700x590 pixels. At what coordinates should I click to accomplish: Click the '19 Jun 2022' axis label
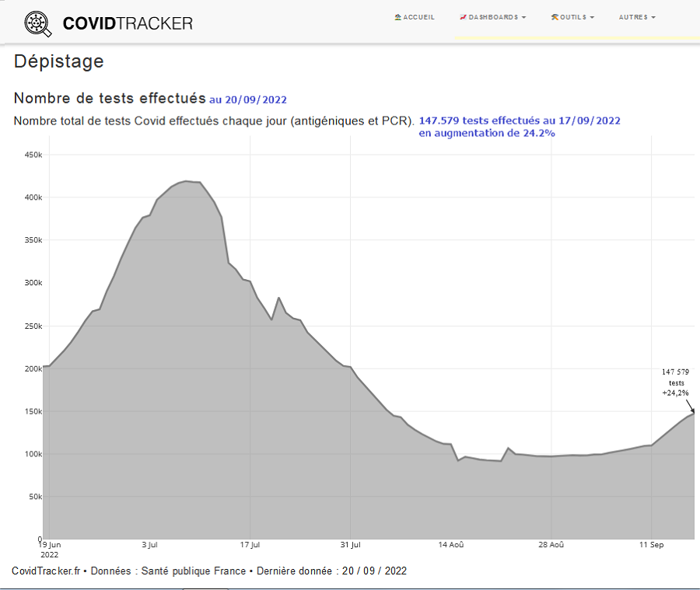click(x=50, y=550)
